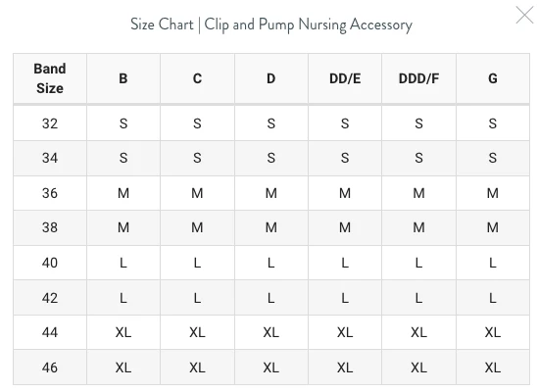Select the DD/E column header
The height and width of the screenshot is (392, 538).
345,78
